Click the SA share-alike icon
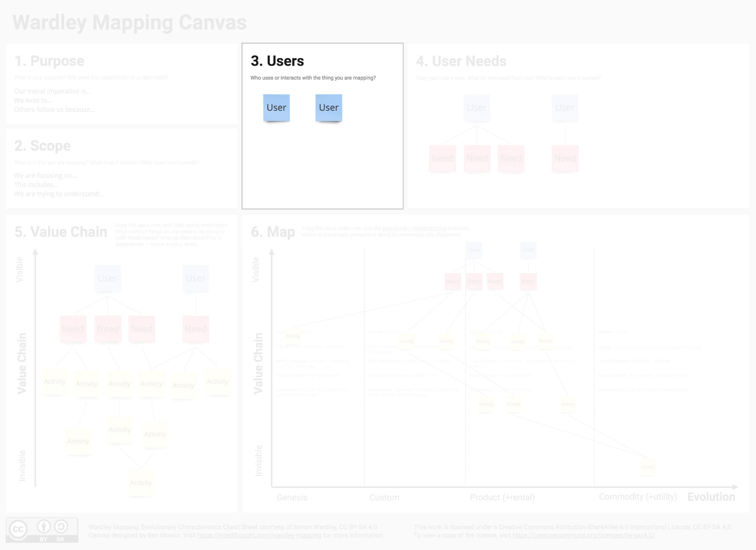 coord(61,527)
